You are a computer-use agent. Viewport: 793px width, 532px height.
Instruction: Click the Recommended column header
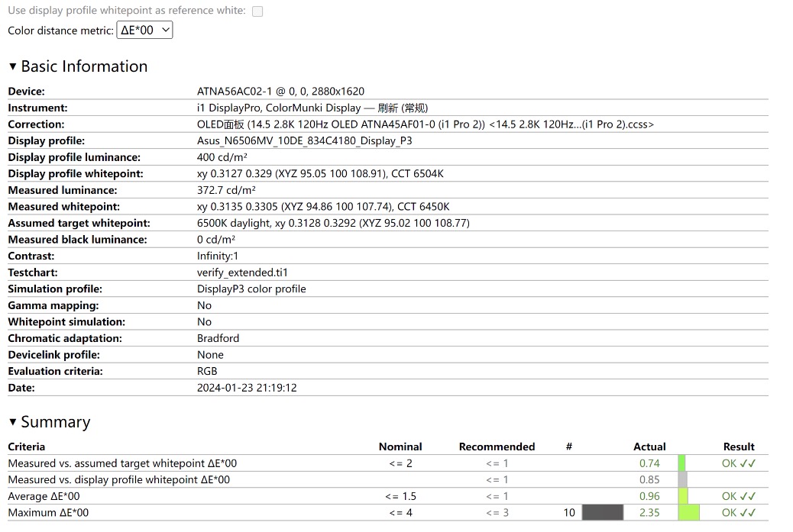tap(497, 447)
